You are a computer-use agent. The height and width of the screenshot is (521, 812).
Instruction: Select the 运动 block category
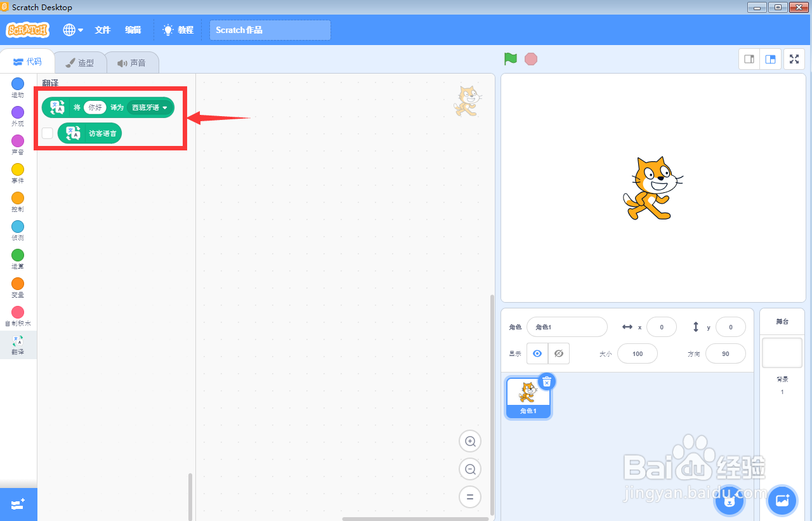[x=18, y=88]
